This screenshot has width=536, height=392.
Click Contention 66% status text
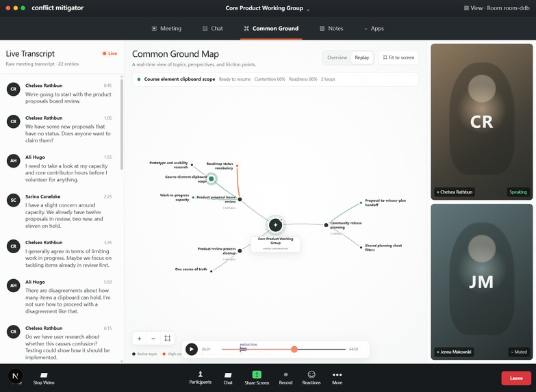(x=270, y=79)
